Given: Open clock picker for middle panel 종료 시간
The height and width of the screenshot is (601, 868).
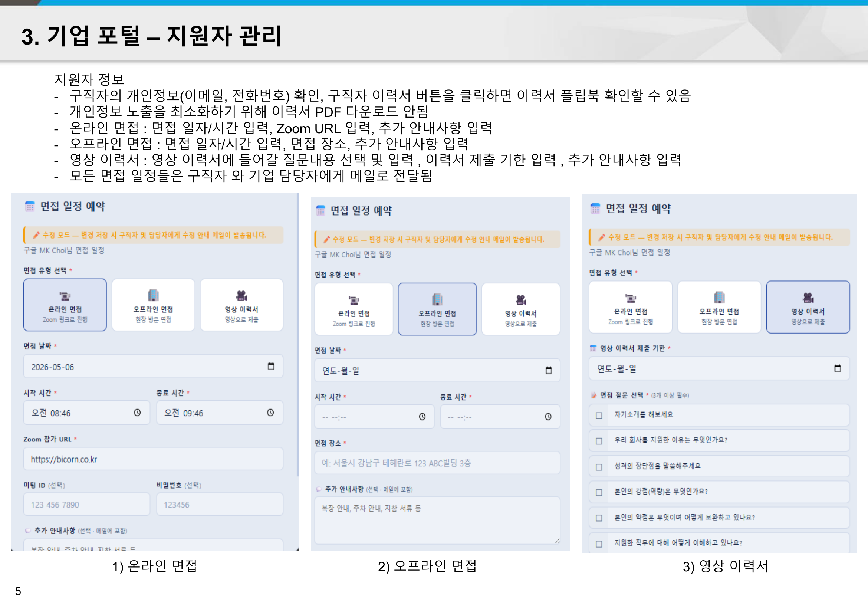Looking at the screenshot, I should point(548,417).
